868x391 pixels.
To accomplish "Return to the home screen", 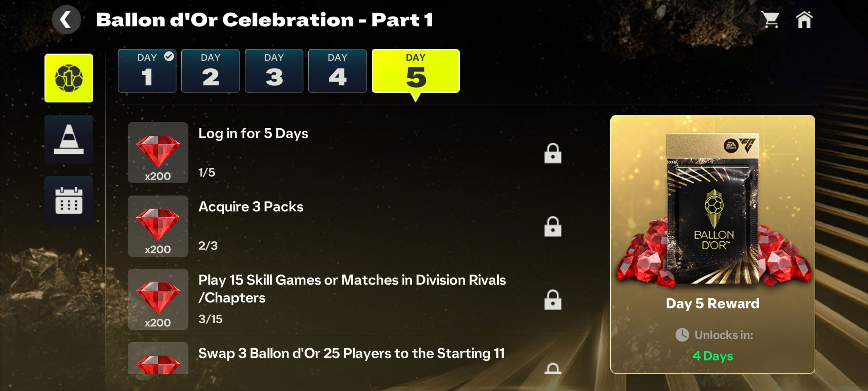I will point(804,20).
